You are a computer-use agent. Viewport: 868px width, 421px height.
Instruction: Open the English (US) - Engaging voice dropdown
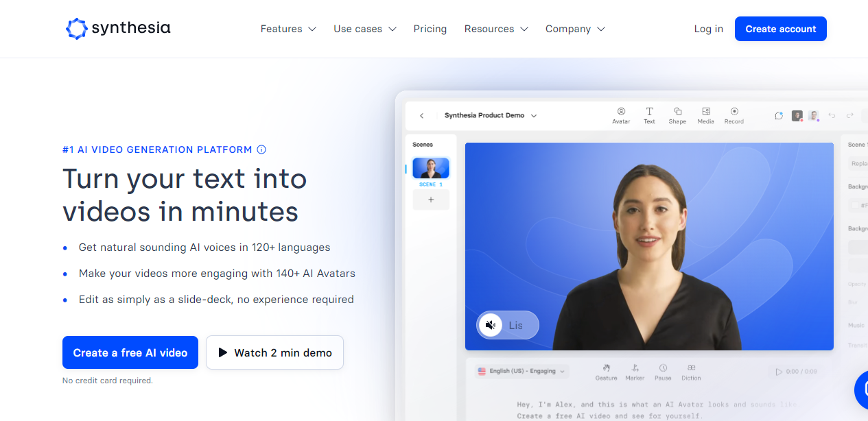(521, 371)
